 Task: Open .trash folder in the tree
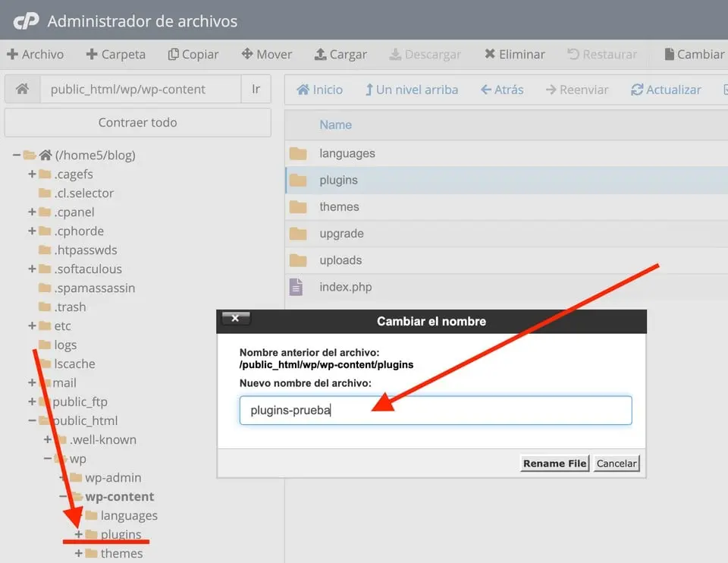point(70,307)
